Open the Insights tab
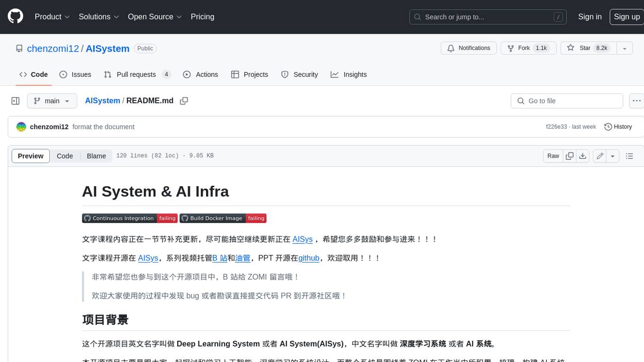This screenshot has width=644, height=362. 349,74
